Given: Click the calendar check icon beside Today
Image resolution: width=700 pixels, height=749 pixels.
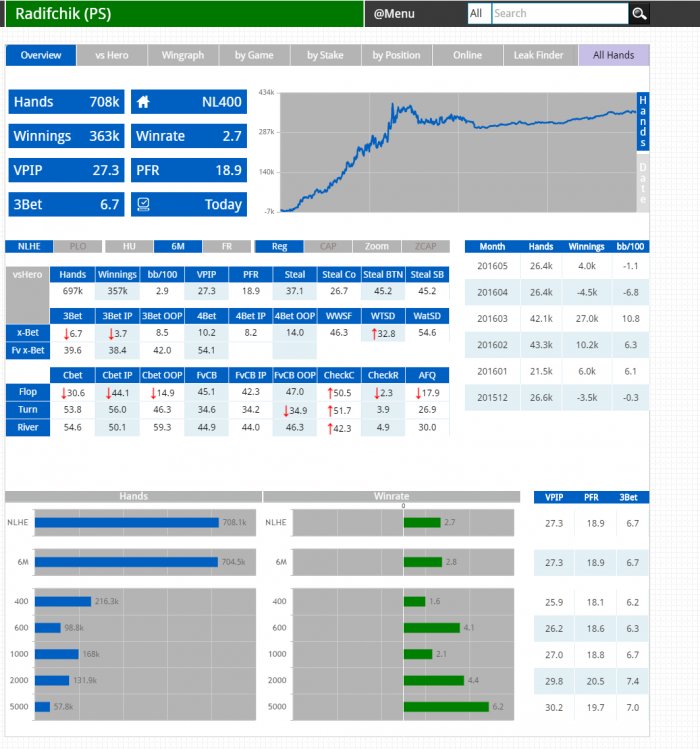Looking at the screenshot, I should [x=143, y=204].
